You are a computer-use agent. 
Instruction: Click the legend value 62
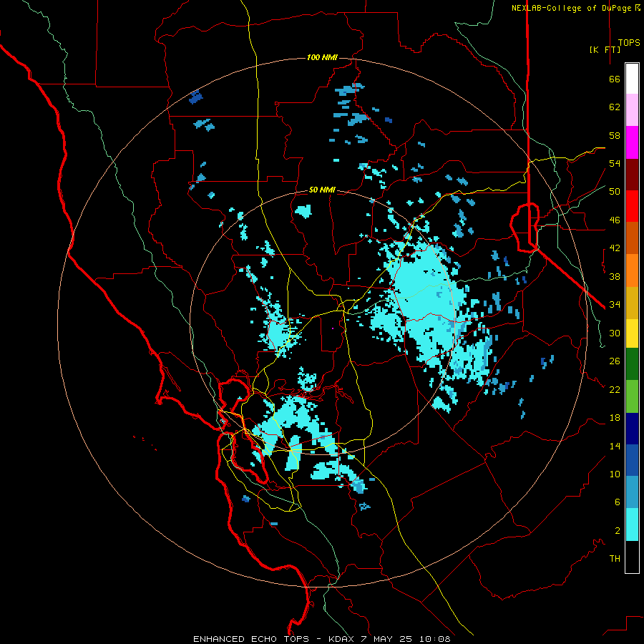point(615,107)
